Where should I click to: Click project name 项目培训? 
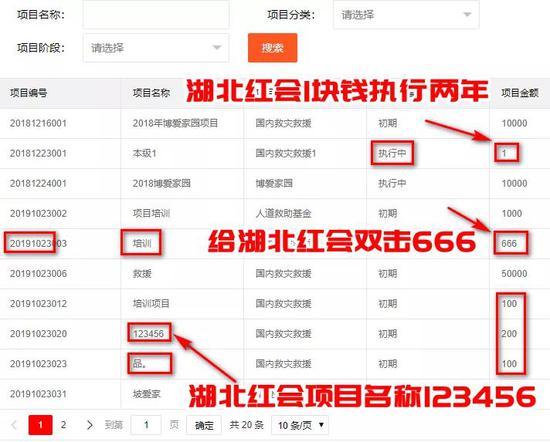coord(151,213)
